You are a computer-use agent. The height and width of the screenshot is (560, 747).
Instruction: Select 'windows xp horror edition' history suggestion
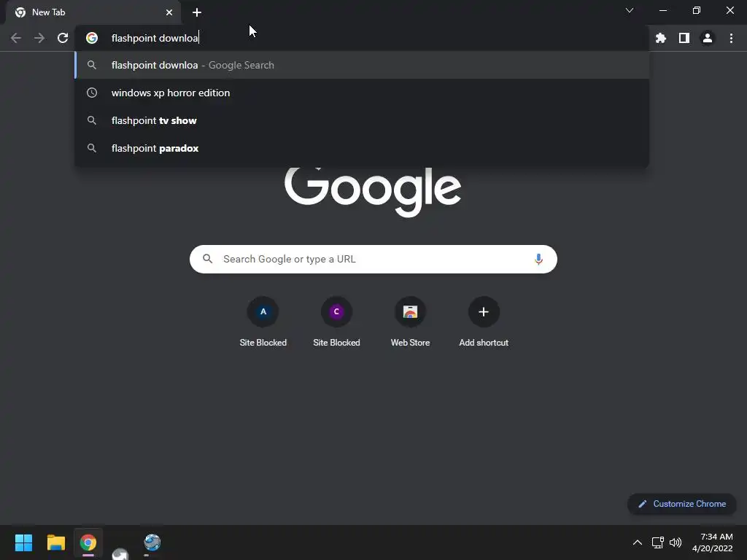[x=362, y=93]
